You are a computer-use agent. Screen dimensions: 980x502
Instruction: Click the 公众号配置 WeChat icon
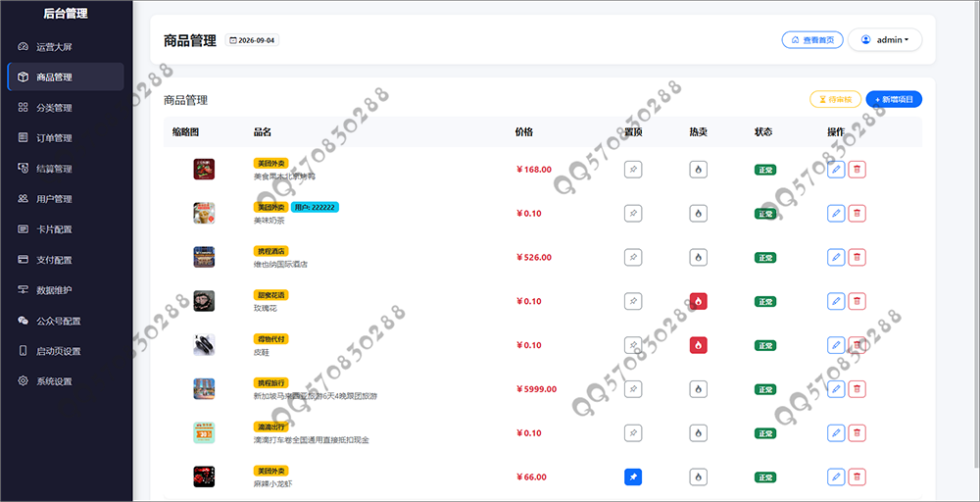[x=24, y=321]
